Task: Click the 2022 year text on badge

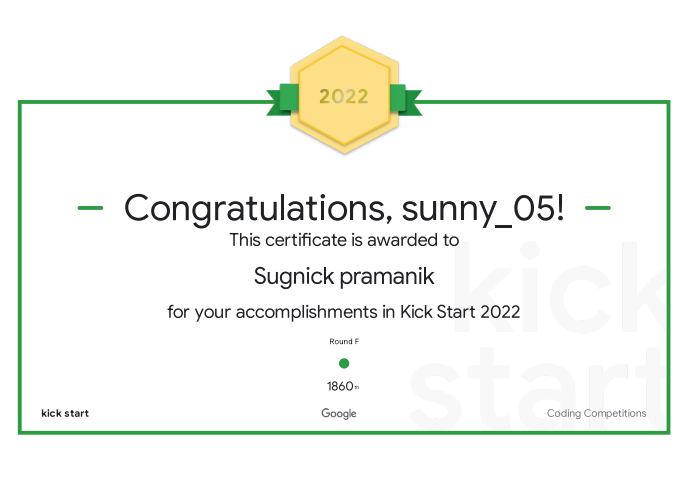Action: point(344,97)
